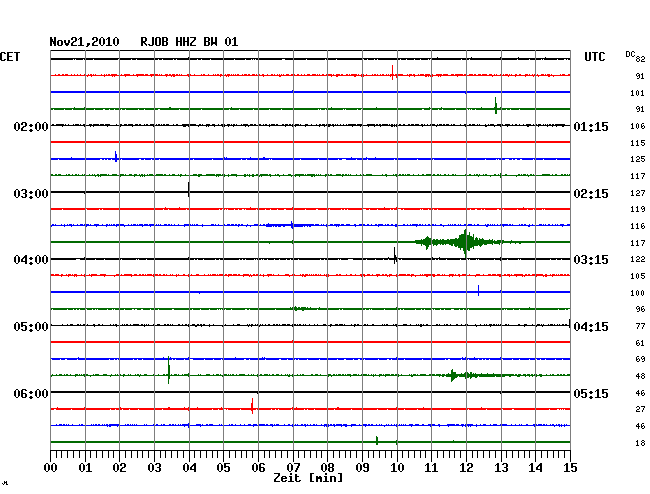The image size is (650, 494).
Task: Click the 03:00 CET time label
Action: coord(31,194)
